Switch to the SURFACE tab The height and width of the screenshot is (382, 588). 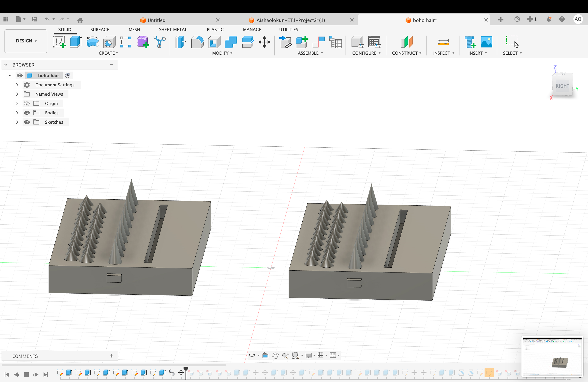[100, 29]
